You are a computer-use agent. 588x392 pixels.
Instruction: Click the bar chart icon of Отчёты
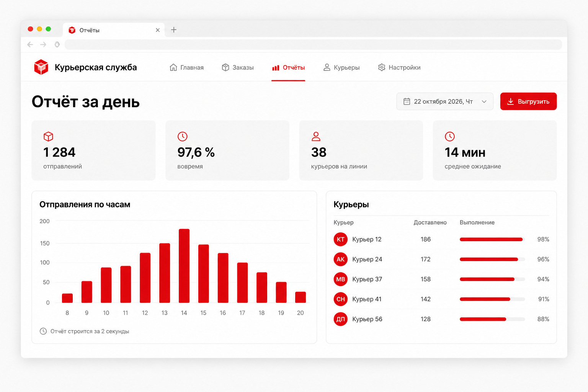276,68
